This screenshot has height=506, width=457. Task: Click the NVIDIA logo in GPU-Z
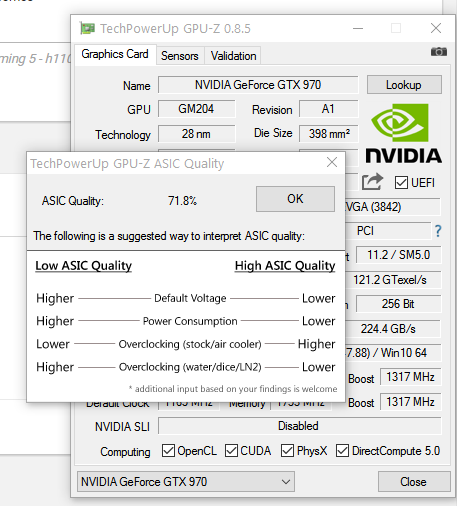[x=404, y=134]
